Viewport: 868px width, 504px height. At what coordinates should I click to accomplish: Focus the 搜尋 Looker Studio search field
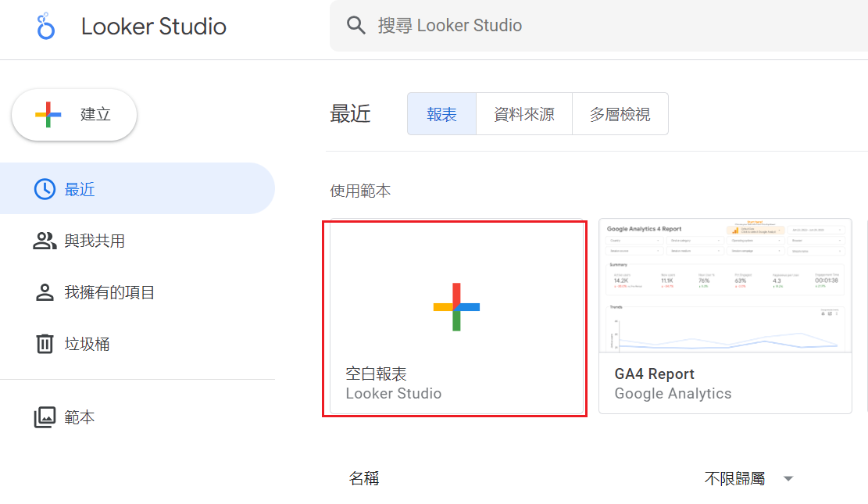tap(598, 26)
